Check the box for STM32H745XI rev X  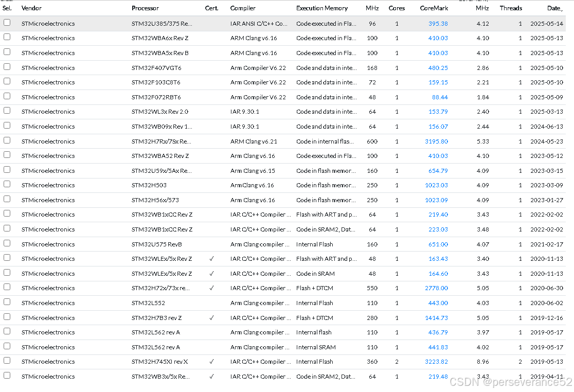[7, 361]
